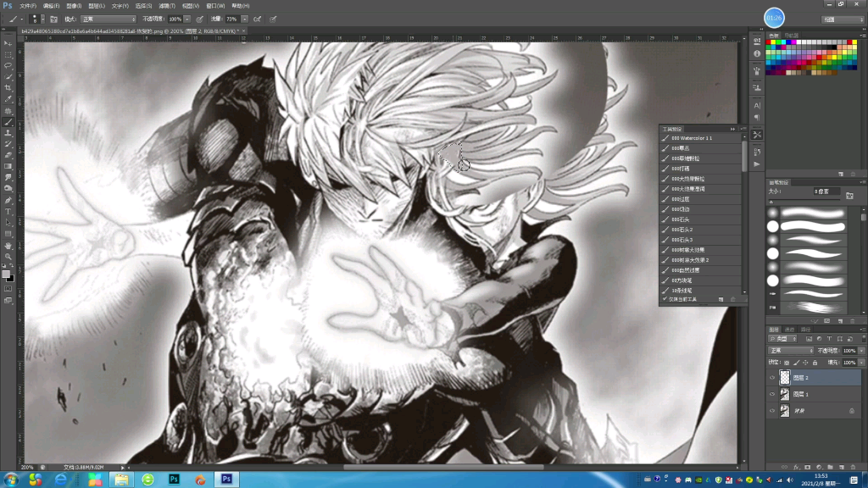Toggle lock transparent pixels button
The height and width of the screenshot is (488, 868).
pos(787,363)
